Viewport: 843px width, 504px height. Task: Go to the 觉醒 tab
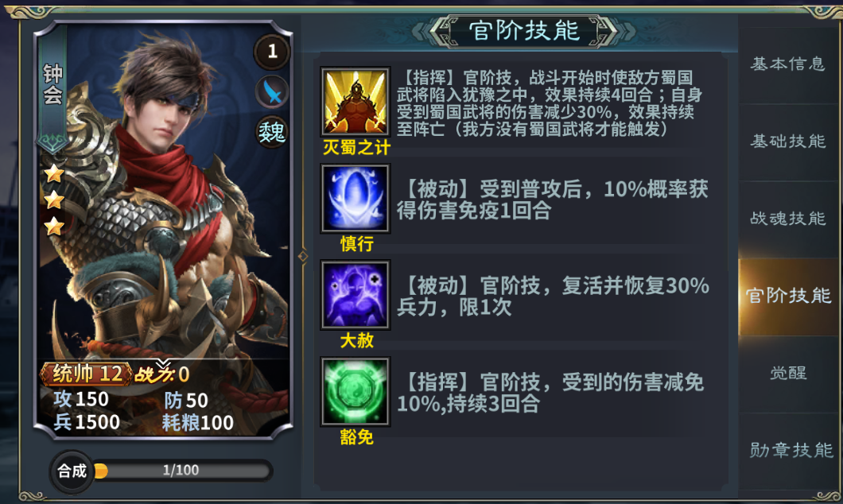click(787, 374)
